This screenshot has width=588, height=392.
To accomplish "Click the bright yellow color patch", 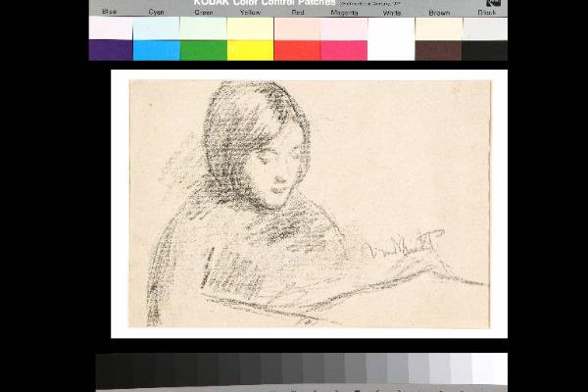I will (x=250, y=50).
